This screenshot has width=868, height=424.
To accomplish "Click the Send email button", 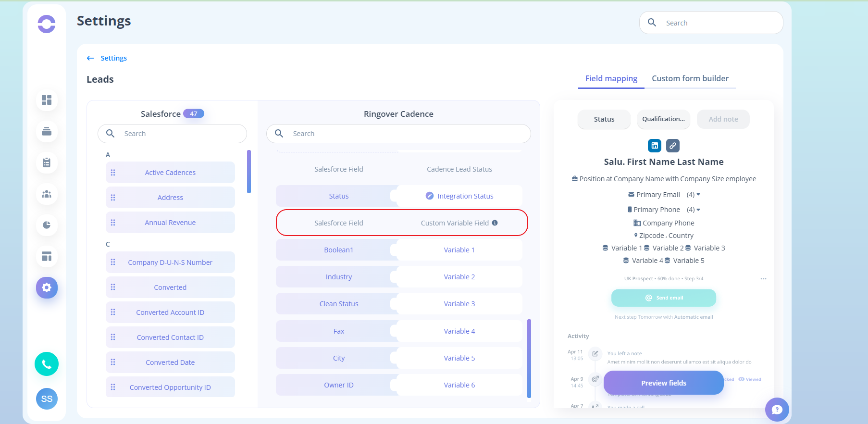I will point(664,298).
